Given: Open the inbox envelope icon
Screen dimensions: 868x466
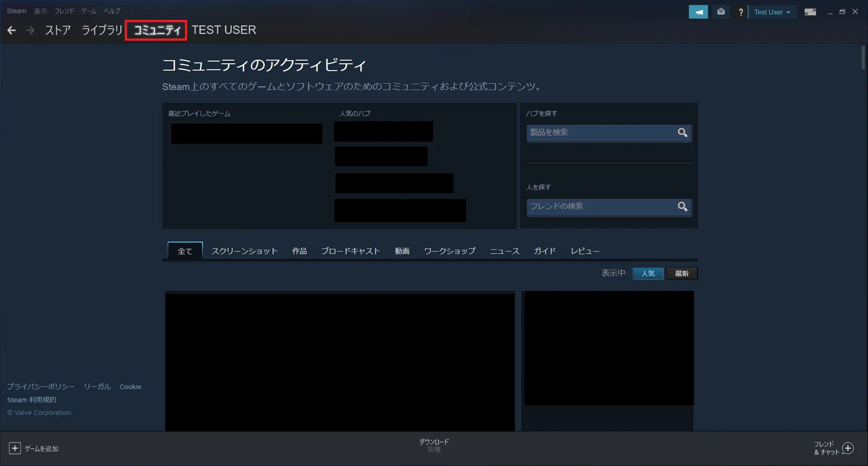Looking at the screenshot, I should pyautogui.click(x=721, y=12).
